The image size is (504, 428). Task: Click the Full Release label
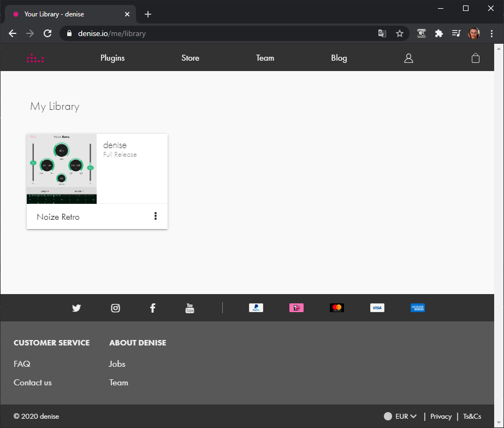[120, 155]
